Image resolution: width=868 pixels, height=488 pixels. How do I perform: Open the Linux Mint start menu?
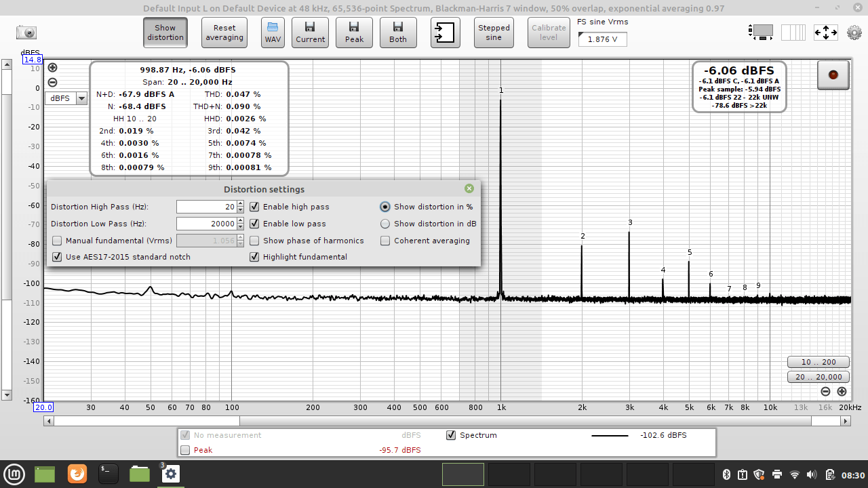point(14,474)
